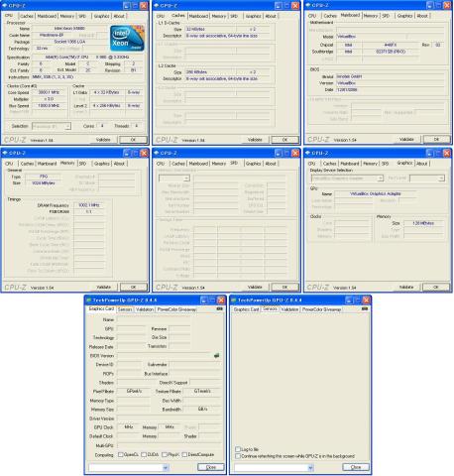Click camera screenshot icon in GPU-Z Sensors window
454x476 pixels.
[365, 308]
